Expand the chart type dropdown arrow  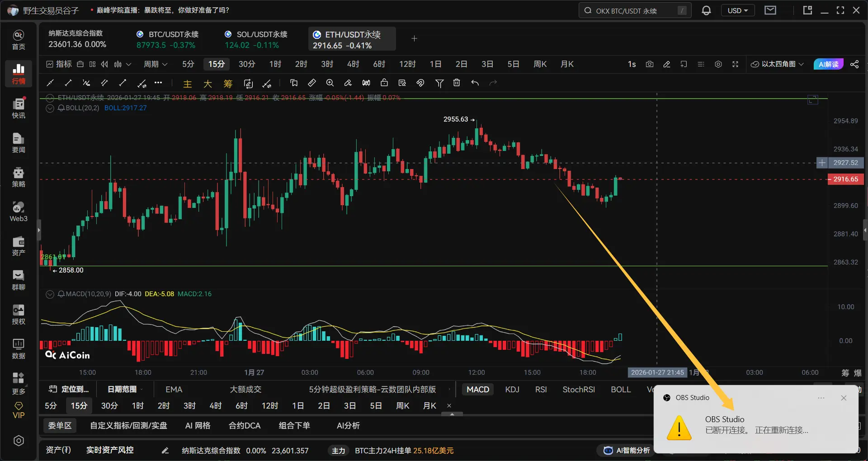tap(128, 64)
